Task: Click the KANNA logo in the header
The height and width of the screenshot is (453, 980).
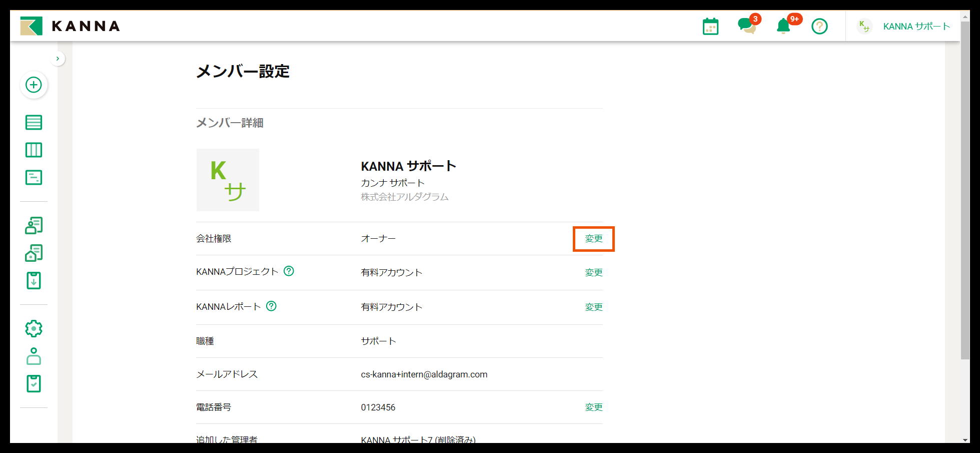Action: pyautogui.click(x=69, y=26)
